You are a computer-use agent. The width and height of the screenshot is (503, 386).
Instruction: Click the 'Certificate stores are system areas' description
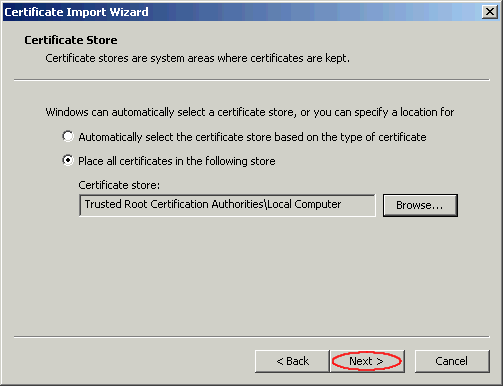click(198, 58)
